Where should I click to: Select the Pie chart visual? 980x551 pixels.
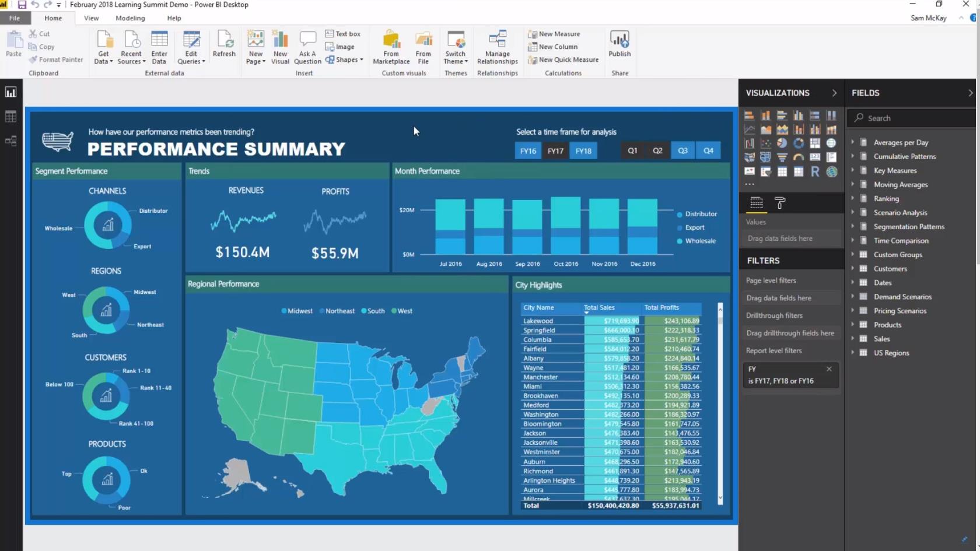tap(782, 143)
